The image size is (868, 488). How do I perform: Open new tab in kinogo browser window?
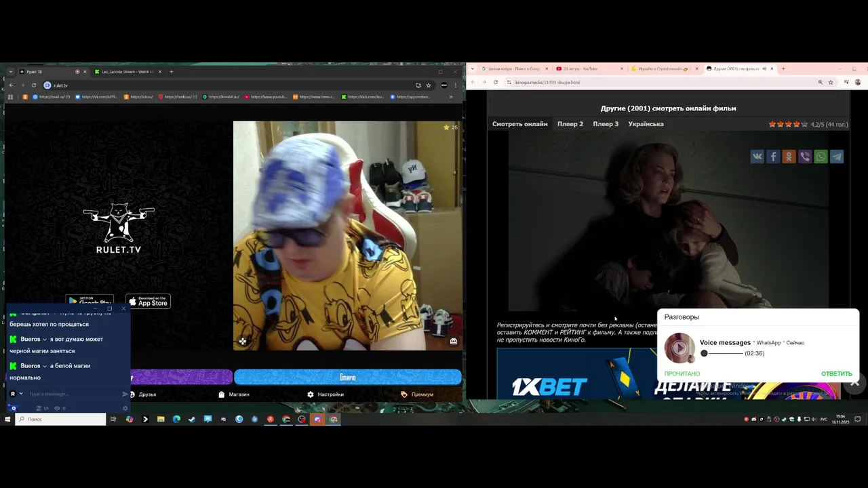coord(783,68)
